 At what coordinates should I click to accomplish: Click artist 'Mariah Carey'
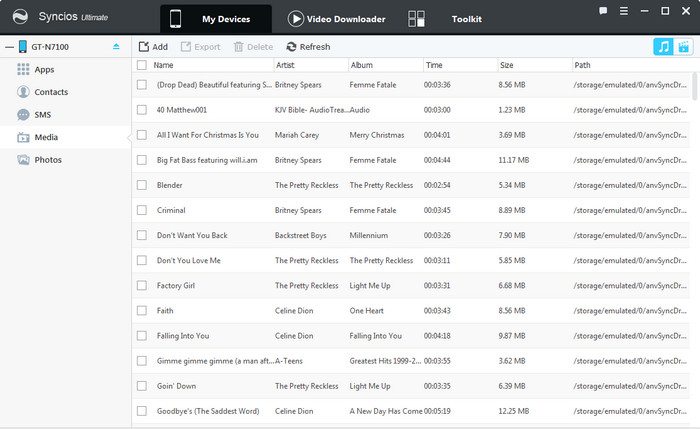tap(297, 135)
